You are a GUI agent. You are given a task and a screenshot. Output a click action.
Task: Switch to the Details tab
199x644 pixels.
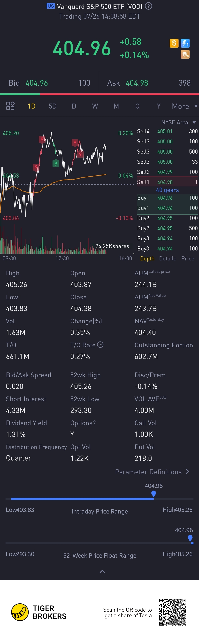pyautogui.click(x=167, y=258)
